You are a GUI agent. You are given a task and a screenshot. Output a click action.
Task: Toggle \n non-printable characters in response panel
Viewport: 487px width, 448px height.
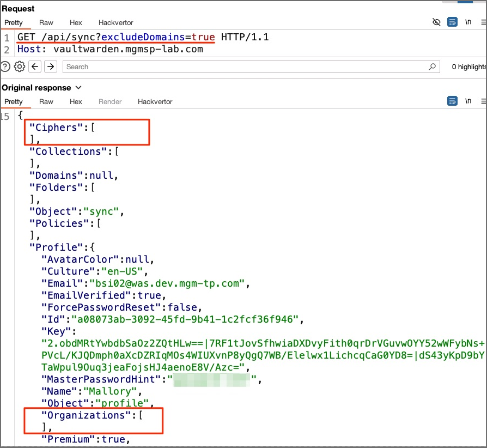coord(468,101)
